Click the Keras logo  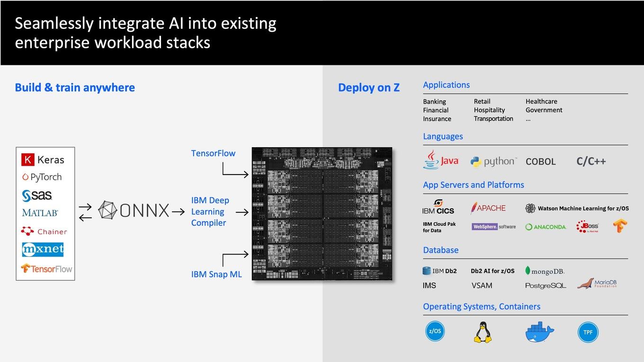[x=43, y=160]
